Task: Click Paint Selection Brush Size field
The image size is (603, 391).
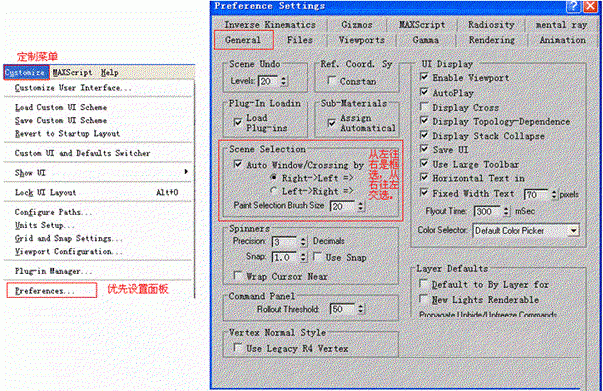Action: (343, 206)
